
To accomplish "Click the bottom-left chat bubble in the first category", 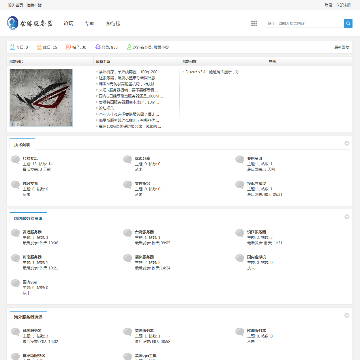I will (15, 185).
